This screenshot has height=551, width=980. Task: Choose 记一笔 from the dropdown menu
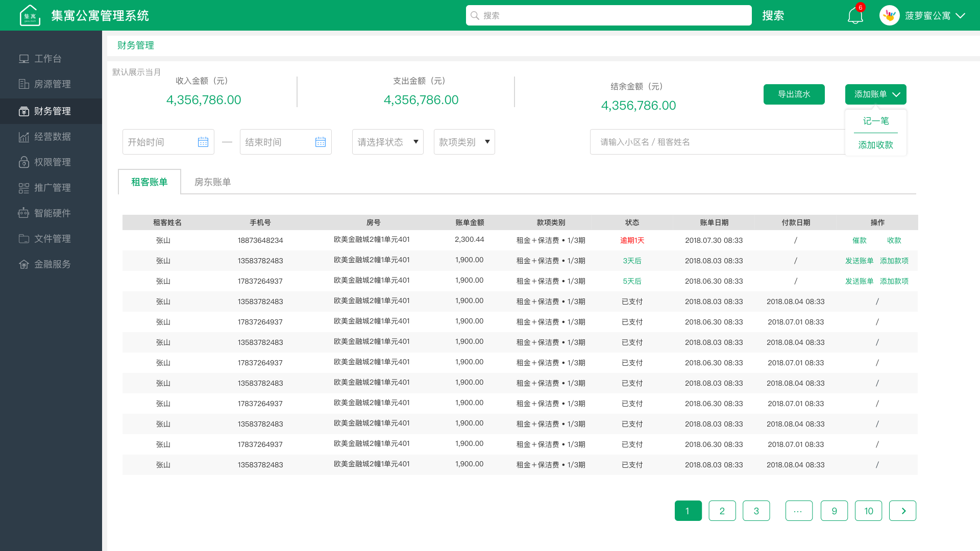tap(876, 121)
